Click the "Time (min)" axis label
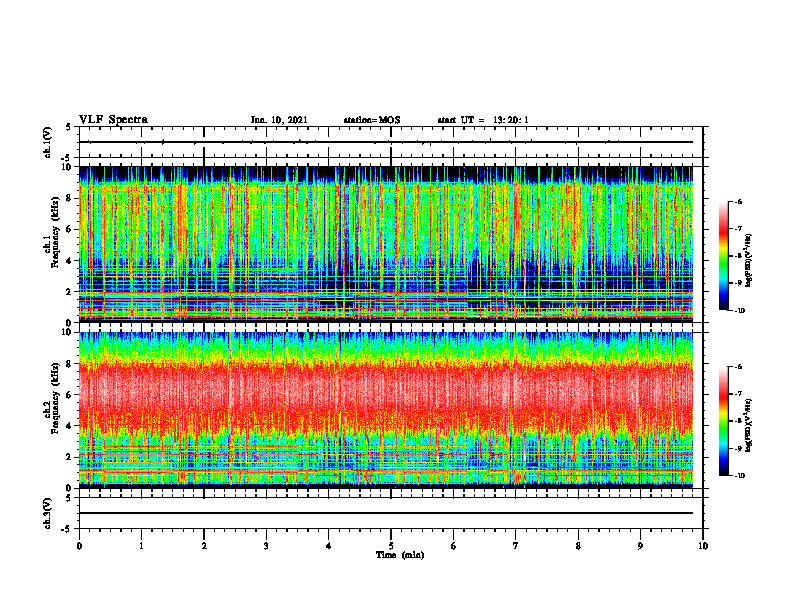 (400, 555)
